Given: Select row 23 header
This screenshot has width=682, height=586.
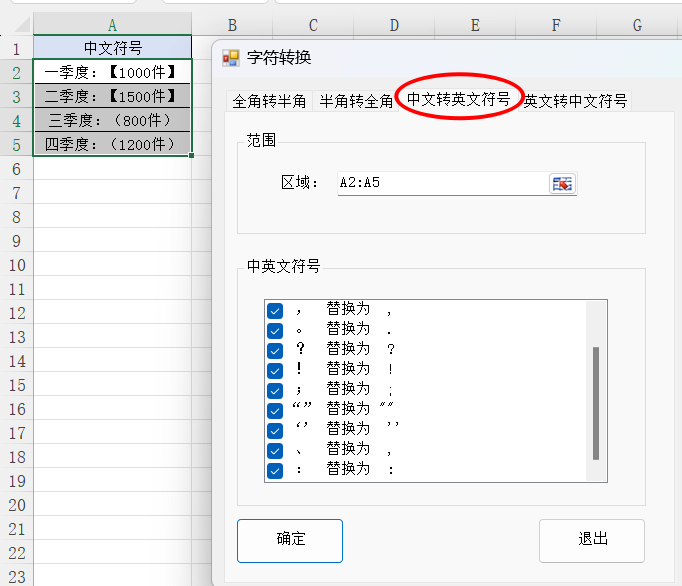Looking at the screenshot, I should [x=17, y=576].
